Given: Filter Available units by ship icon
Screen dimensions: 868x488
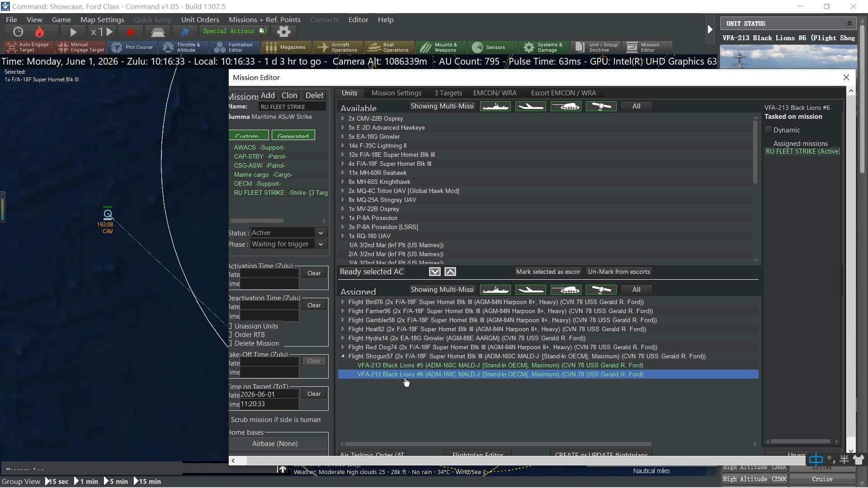Looking at the screenshot, I should point(495,106).
